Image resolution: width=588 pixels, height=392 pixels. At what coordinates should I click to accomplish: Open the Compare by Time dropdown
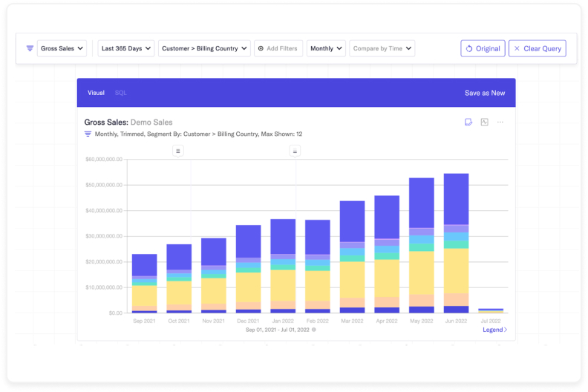point(382,48)
